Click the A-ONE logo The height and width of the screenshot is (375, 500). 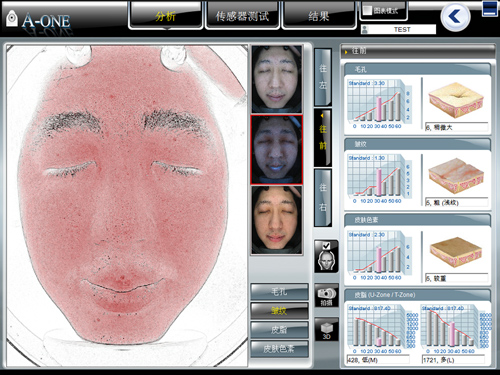tap(38, 20)
